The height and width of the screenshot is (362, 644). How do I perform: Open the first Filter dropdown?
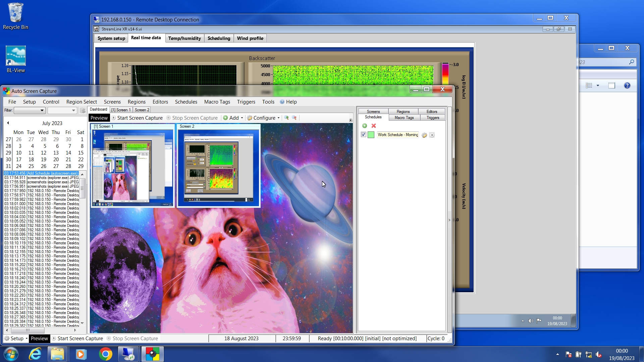(30, 110)
